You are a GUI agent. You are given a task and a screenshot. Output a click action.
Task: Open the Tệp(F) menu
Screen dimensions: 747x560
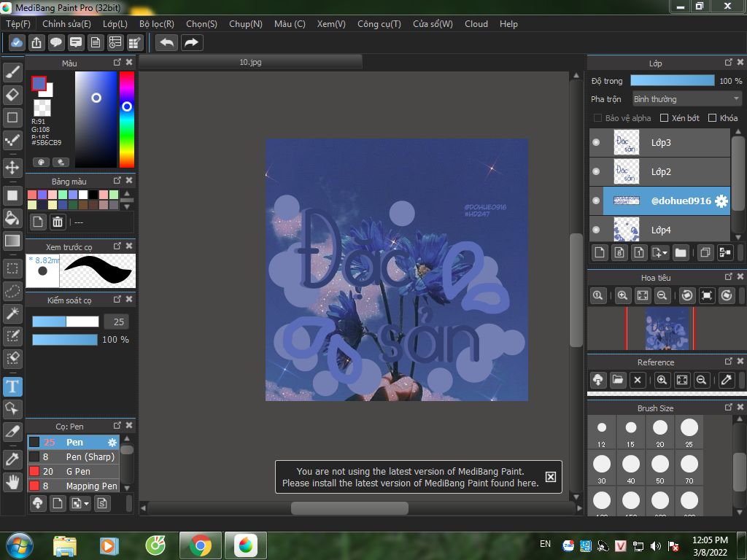click(x=18, y=24)
